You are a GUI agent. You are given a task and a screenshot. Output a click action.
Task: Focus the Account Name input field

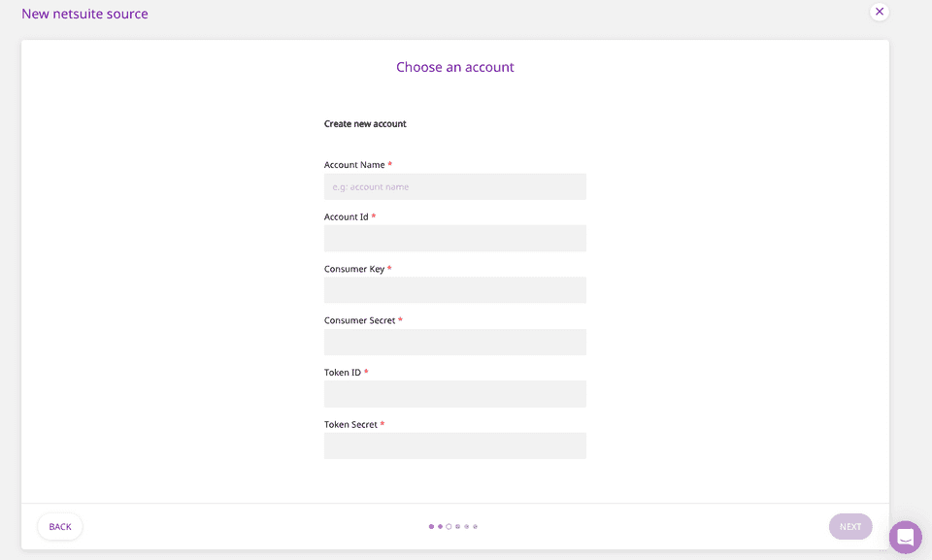(454, 187)
